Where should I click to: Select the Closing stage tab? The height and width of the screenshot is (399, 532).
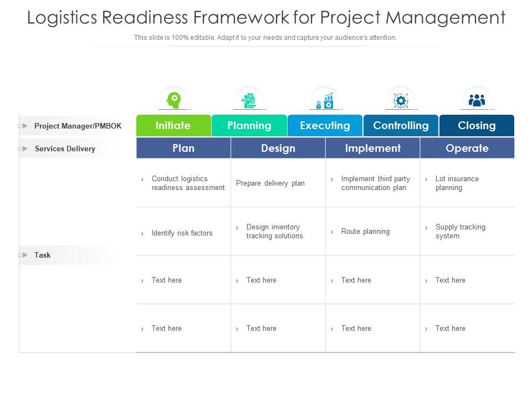pyautogui.click(x=477, y=125)
